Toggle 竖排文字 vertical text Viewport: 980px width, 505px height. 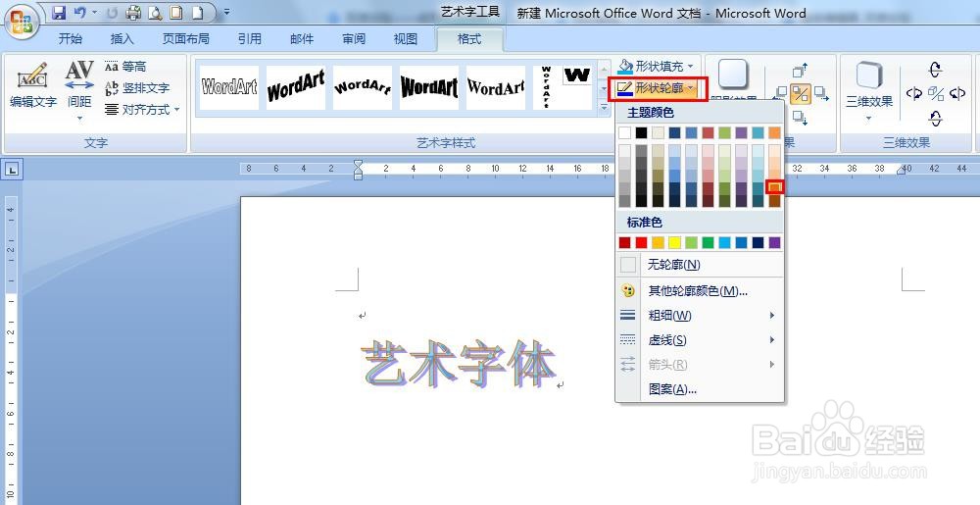[x=137, y=87]
